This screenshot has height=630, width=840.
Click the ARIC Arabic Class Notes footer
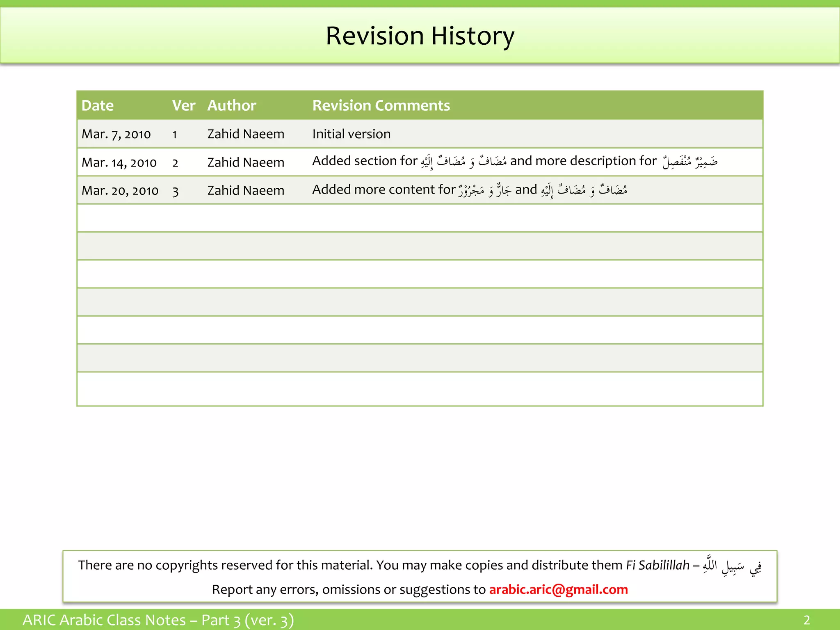pyautogui.click(x=158, y=620)
